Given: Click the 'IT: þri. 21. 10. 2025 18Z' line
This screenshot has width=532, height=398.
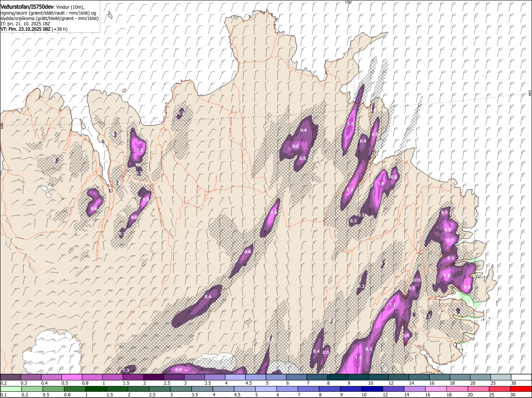Looking at the screenshot, I should coord(25,24).
